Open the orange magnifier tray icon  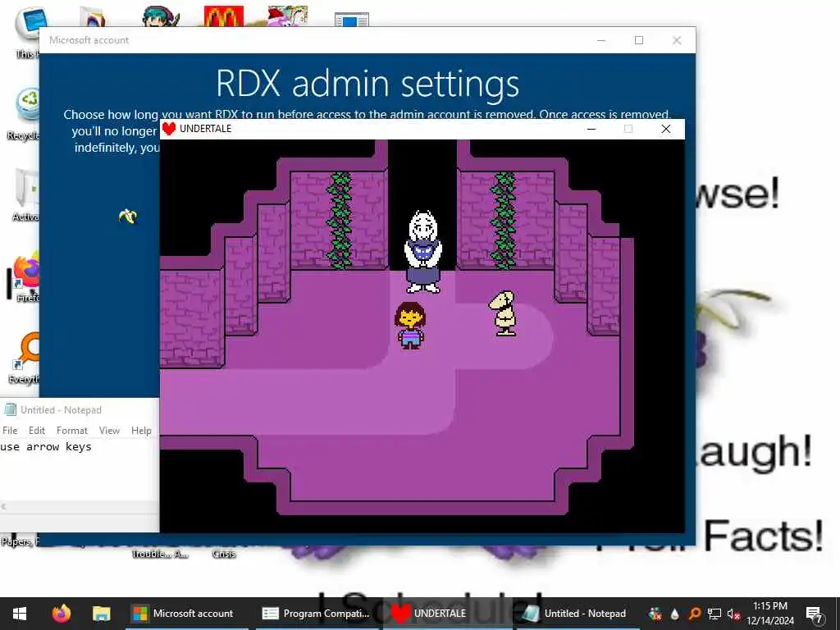694,614
